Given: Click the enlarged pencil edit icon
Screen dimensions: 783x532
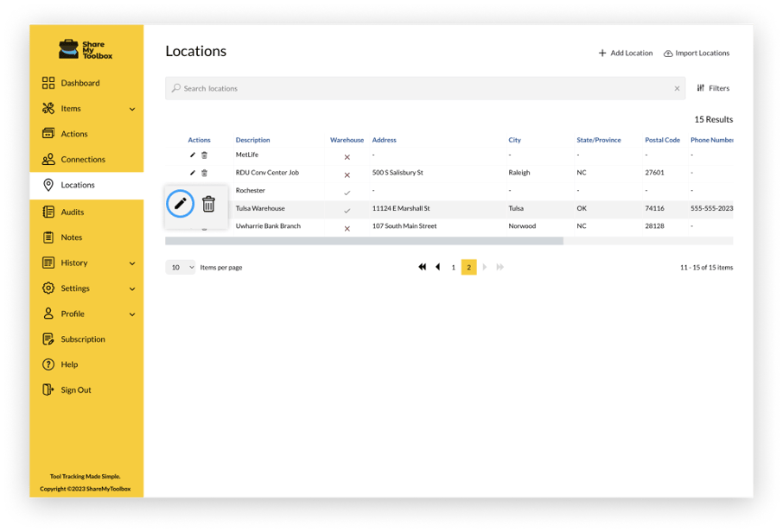Looking at the screenshot, I should [x=181, y=204].
